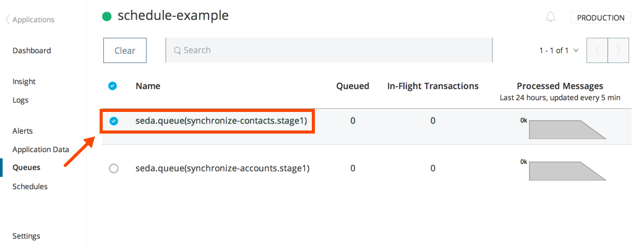Click the back chevron beside Applications
The image size is (644, 248).
(7, 20)
